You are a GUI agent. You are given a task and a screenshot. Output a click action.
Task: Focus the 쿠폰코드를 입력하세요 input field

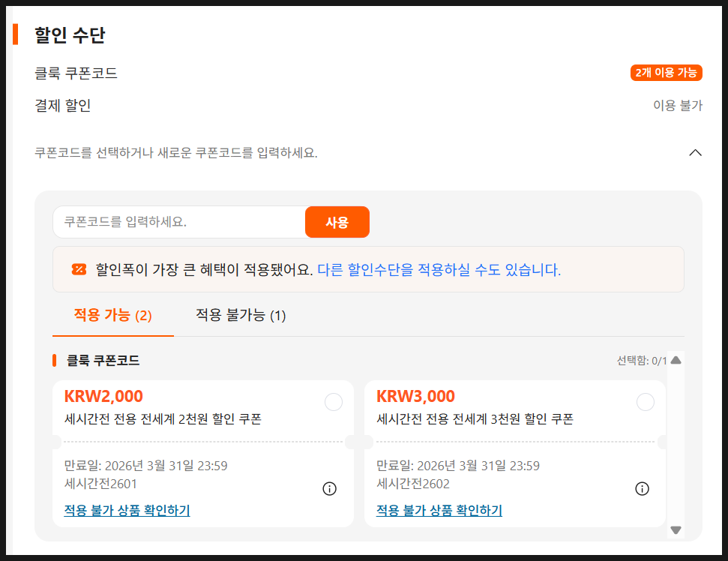(178, 222)
